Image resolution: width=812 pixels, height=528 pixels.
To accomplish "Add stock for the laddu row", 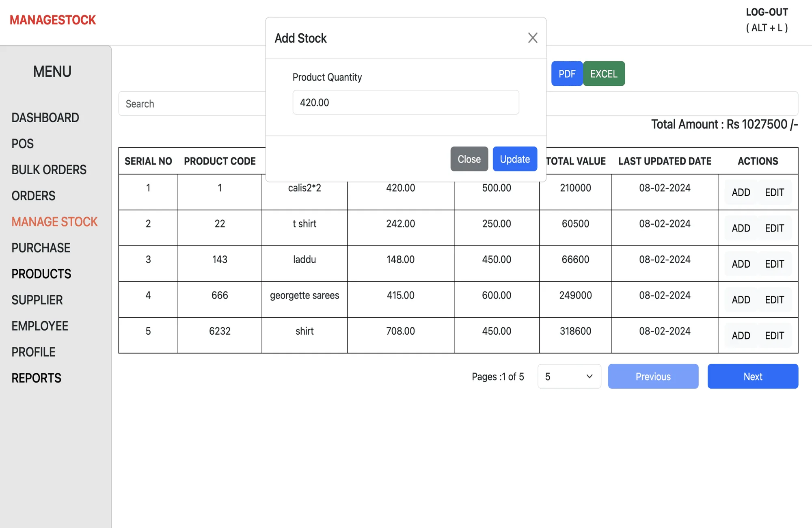I will [x=741, y=264].
